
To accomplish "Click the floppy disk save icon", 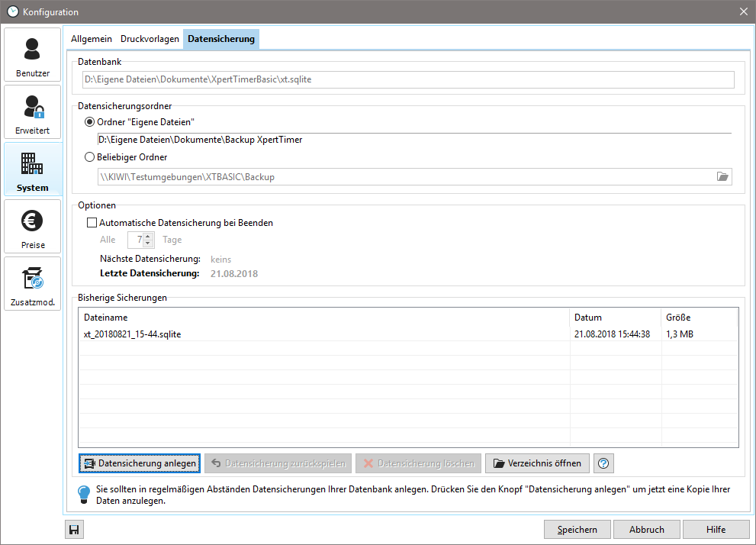I will (74, 530).
